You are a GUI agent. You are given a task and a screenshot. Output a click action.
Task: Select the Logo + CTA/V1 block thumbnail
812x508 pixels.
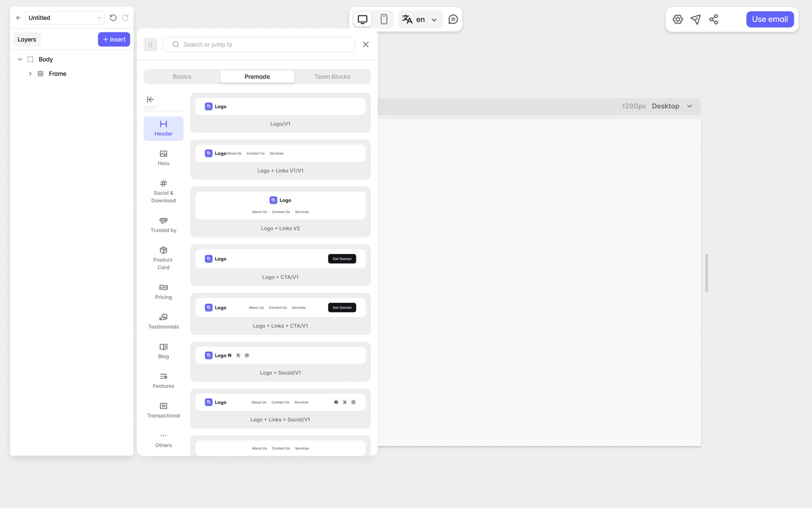tap(280, 259)
